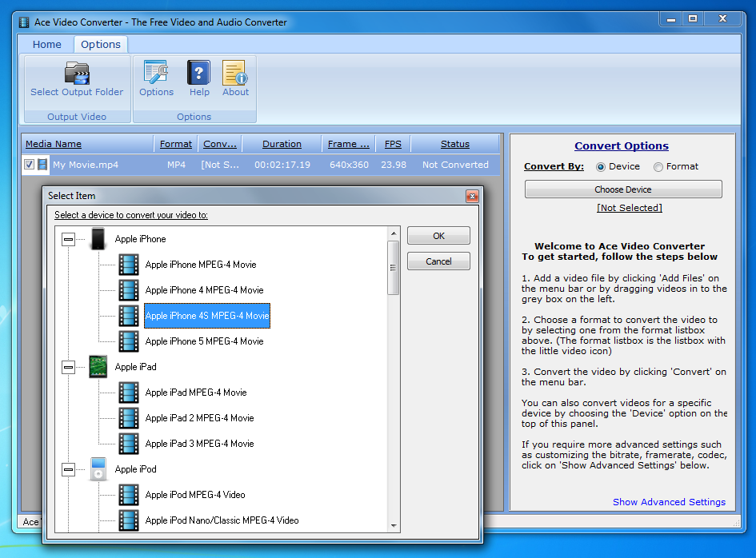Sort by the FPS column header
The height and width of the screenshot is (558, 756).
click(x=393, y=144)
